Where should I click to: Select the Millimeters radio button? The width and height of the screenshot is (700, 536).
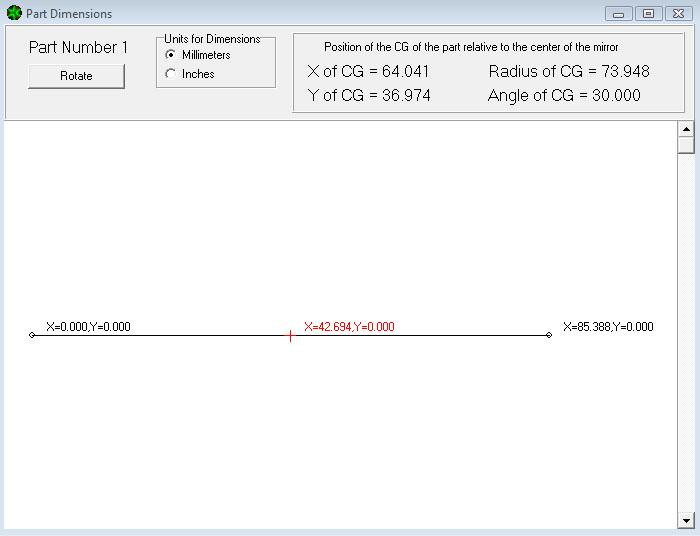[170, 55]
